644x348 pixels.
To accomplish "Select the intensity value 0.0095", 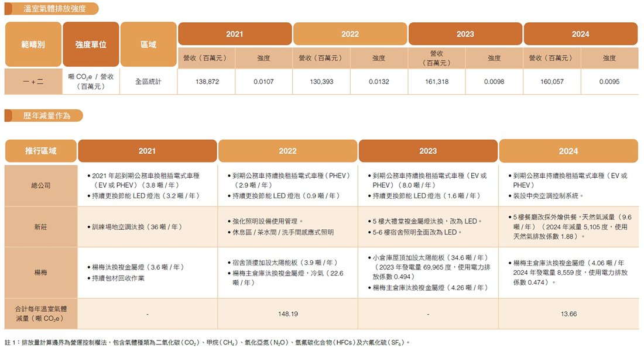I will point(609,82).
